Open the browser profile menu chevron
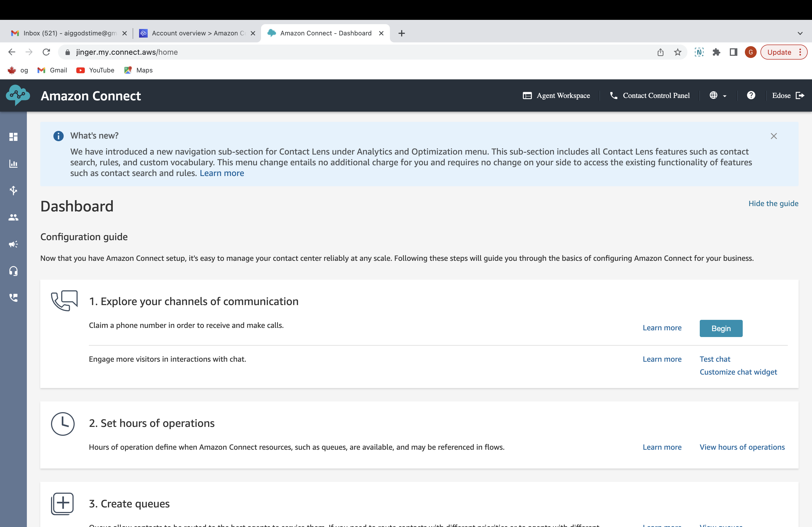 pyautogui.click(x=800, y=33)
